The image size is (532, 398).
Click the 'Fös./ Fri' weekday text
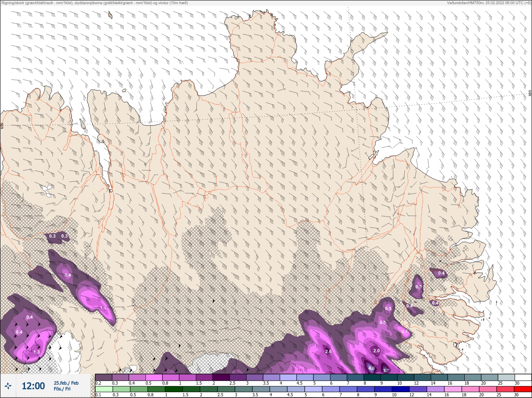(62, 389)
